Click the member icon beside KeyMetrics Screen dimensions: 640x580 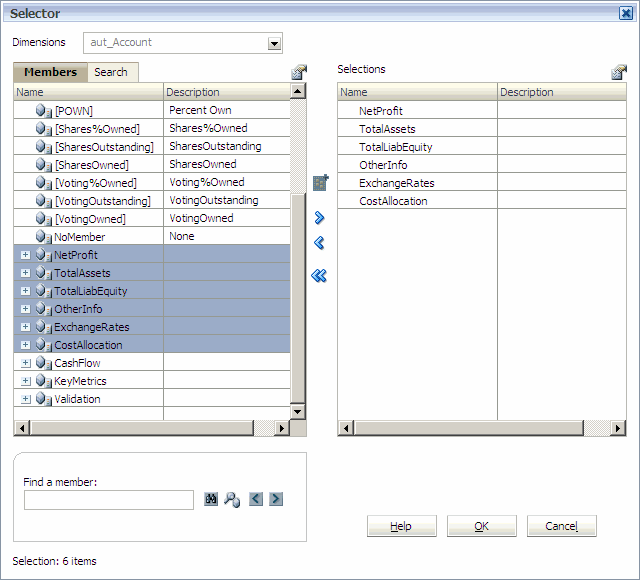tap(43, 380)
